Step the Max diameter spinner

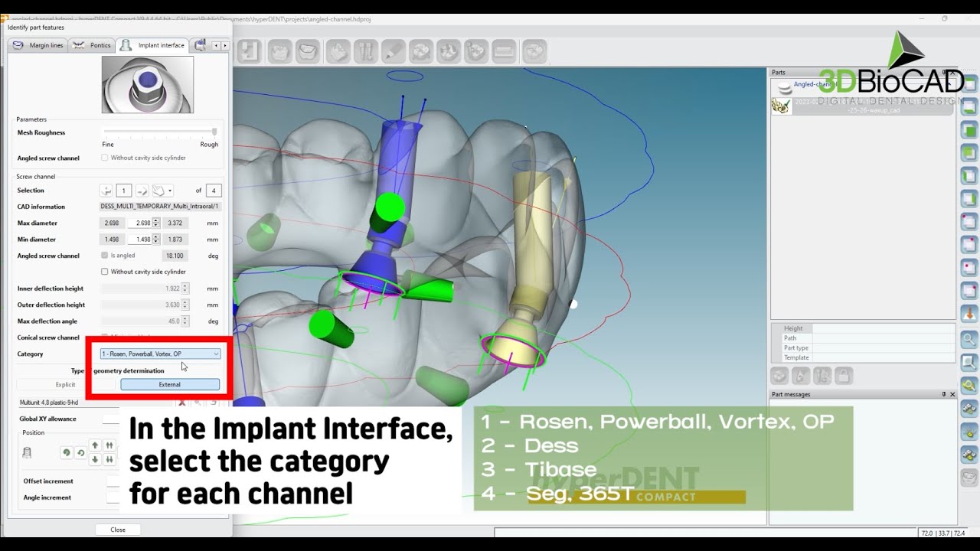156,223
